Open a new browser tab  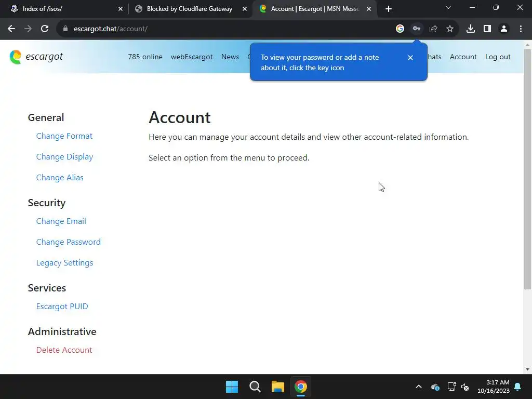click(x=389, y=9)
